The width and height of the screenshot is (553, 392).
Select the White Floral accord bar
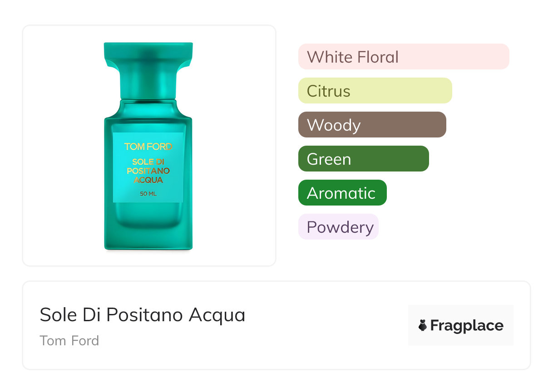(404, 57)
